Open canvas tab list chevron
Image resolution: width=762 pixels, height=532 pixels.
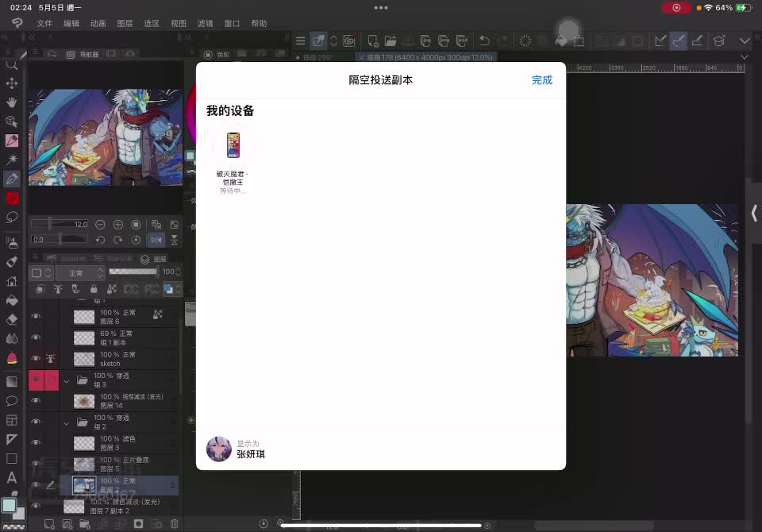coord(744,57)
